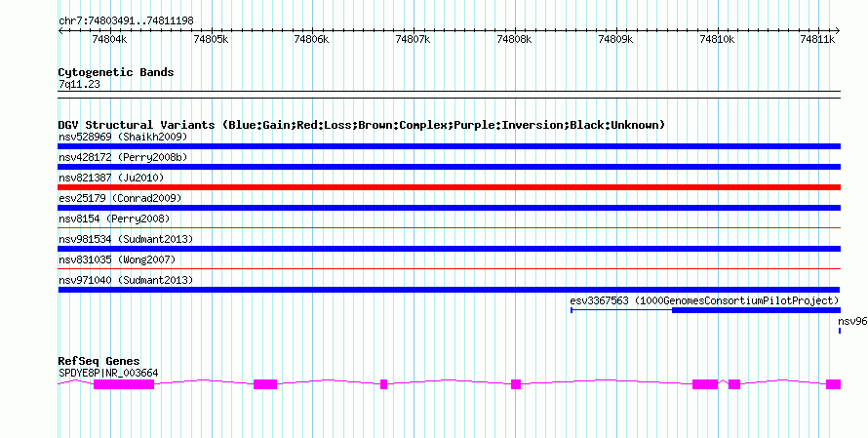The height and width of the screenshot is (438, 868).
Task: Open the 7q11.23 band label
Action: (79, 85)
